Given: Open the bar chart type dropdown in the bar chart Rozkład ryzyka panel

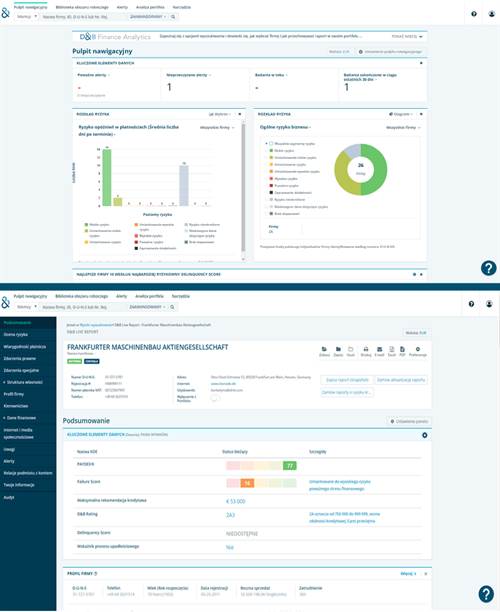Looking at the screenshot, I should (x=220, y=114).
